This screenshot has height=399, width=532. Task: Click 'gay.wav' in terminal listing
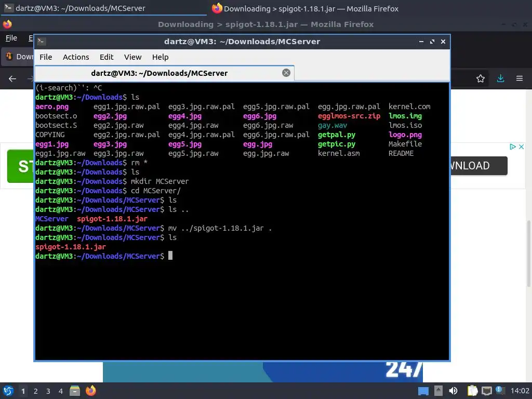coord(332,125)
